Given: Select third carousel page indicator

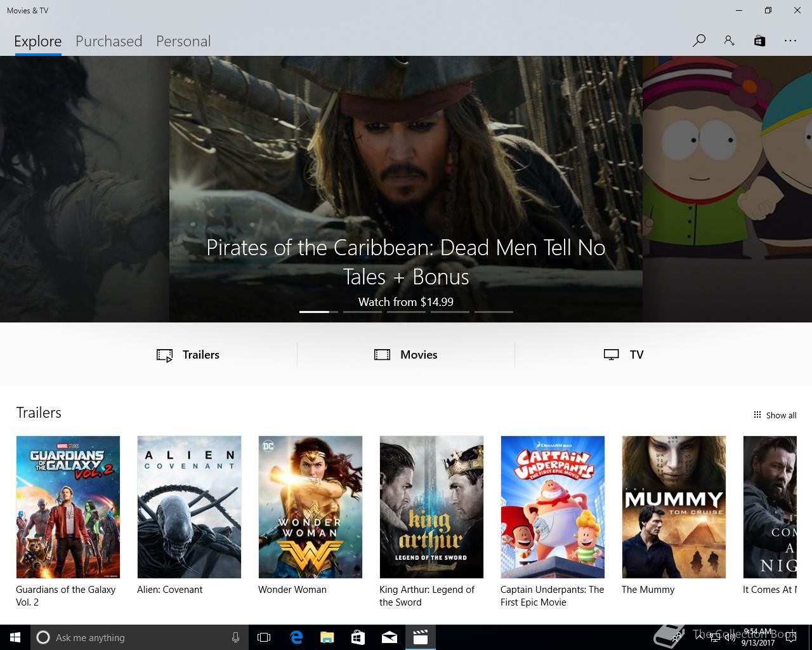Looking at the screenshot, I should (406, 312).
